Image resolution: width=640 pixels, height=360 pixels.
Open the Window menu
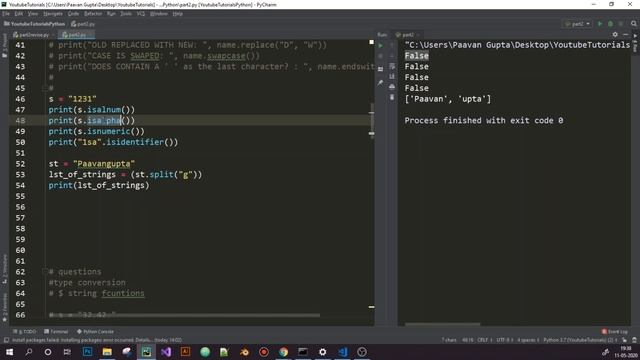[x=159, y=13]
